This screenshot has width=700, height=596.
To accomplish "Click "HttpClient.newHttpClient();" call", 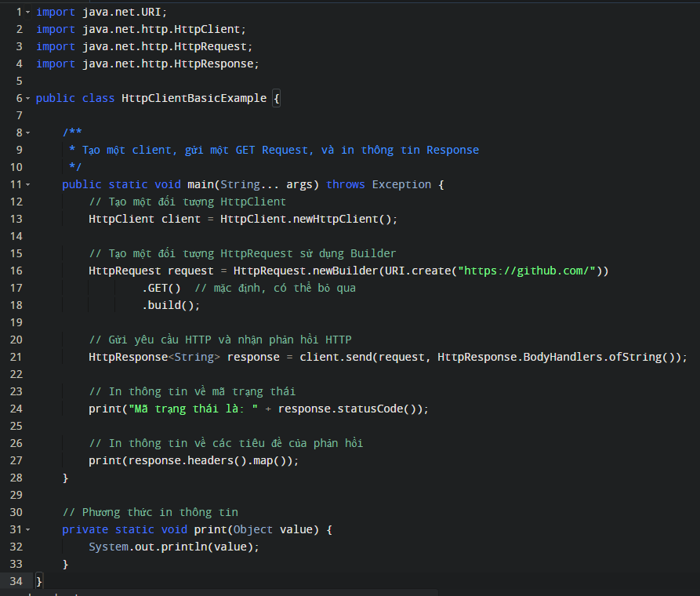I will coord(309,219).
